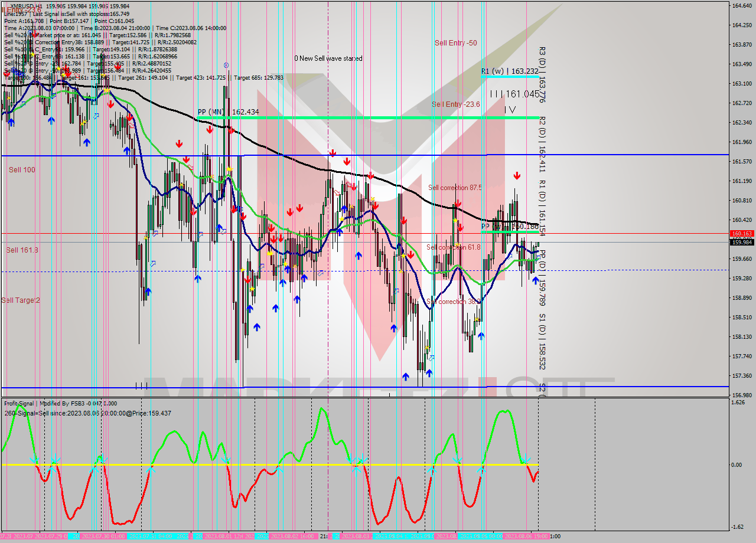The height and width of the screenshot is (543, 756).
Task: Select the I I I 161.045 wave label
Action: click(x=514, y=94)
